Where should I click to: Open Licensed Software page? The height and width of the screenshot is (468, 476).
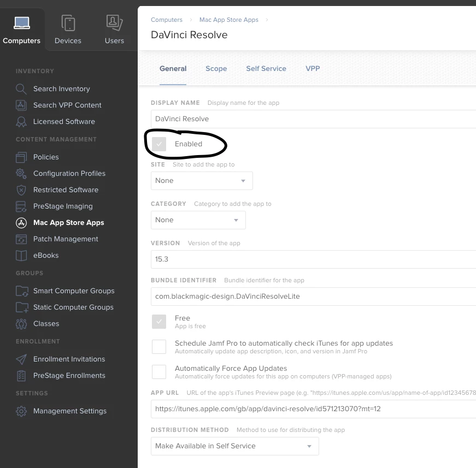pyautogui.click(x=64, y=122)
